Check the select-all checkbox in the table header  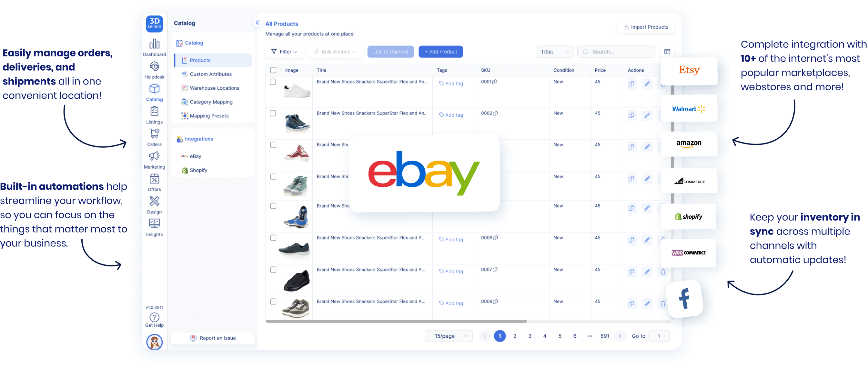pyautogui.click(x=273, y=70)
